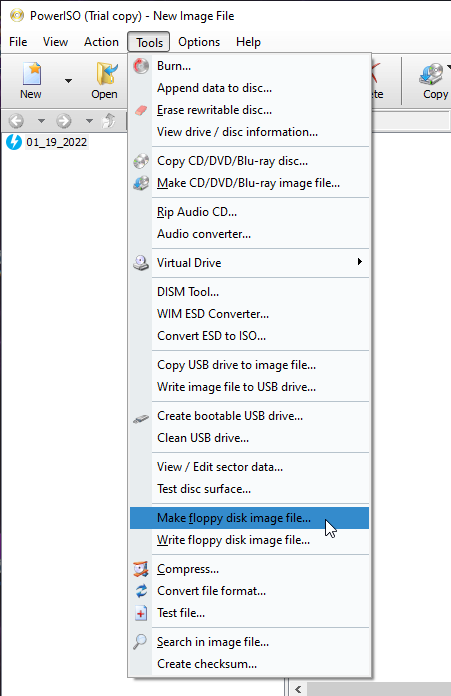
Task: Click the Open folder toolbar icon
Action: [107, 73]
